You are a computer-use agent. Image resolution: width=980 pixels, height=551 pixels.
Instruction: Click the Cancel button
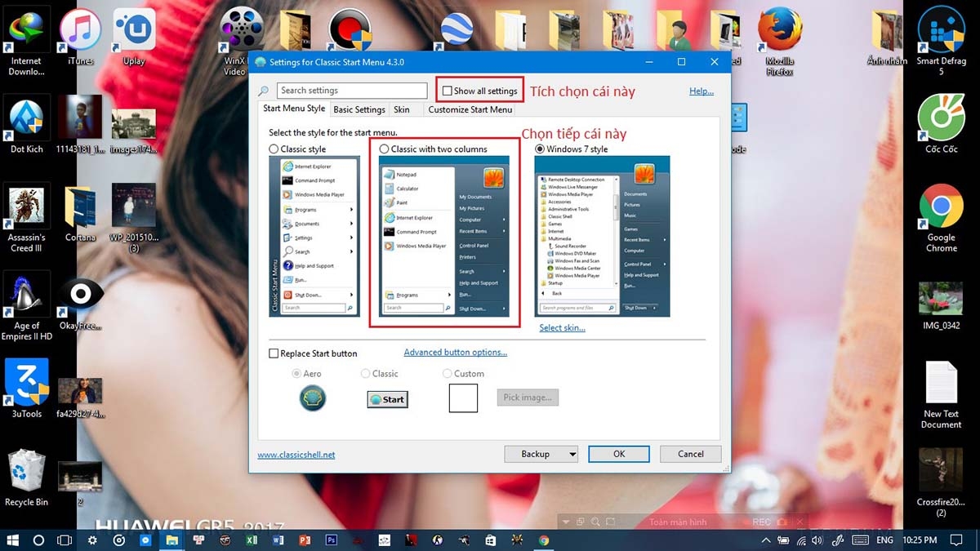tap(691, 454)
